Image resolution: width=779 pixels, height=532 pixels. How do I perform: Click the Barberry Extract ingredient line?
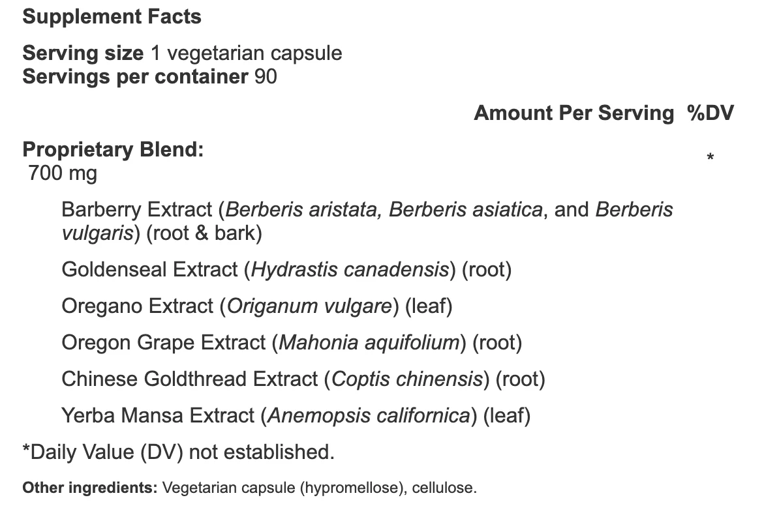[x=367, y=221]
